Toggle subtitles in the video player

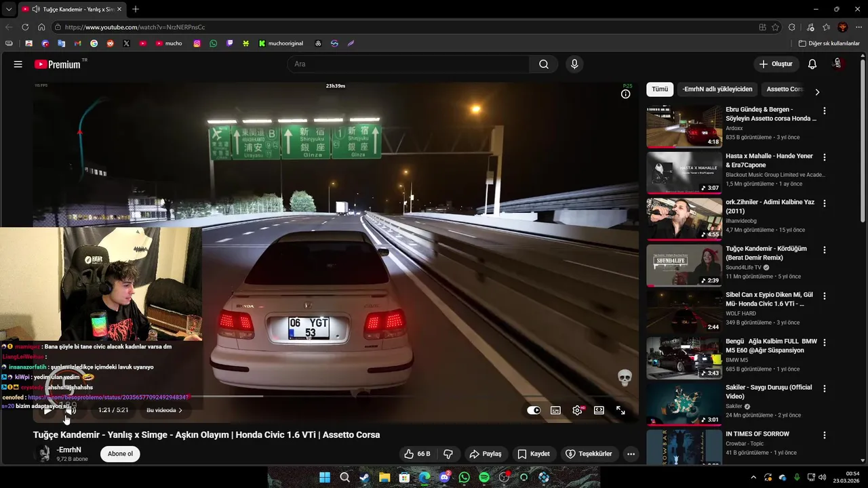click(555, 410)
